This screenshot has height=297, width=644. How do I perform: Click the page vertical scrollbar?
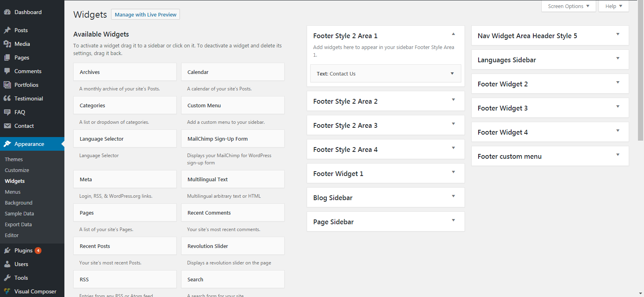tap(640, 71)
